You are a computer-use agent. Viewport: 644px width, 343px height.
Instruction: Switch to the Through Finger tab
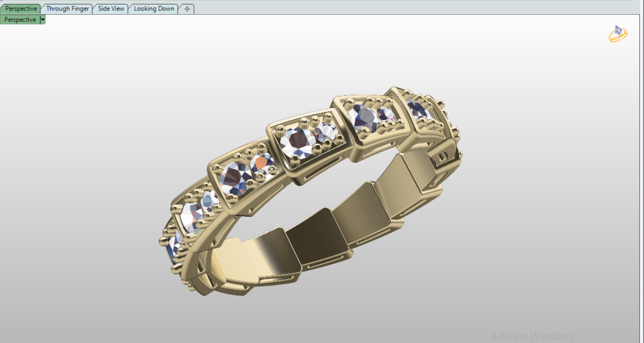67,9
